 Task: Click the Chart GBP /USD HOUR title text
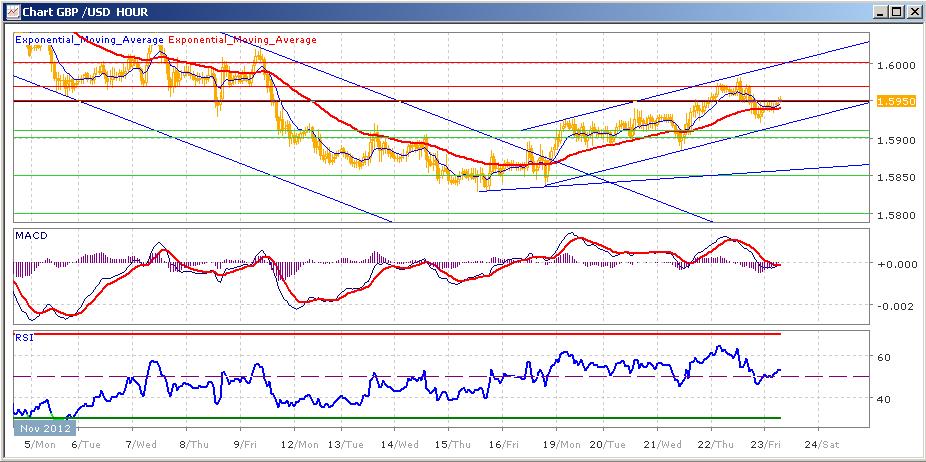point(85,12)
